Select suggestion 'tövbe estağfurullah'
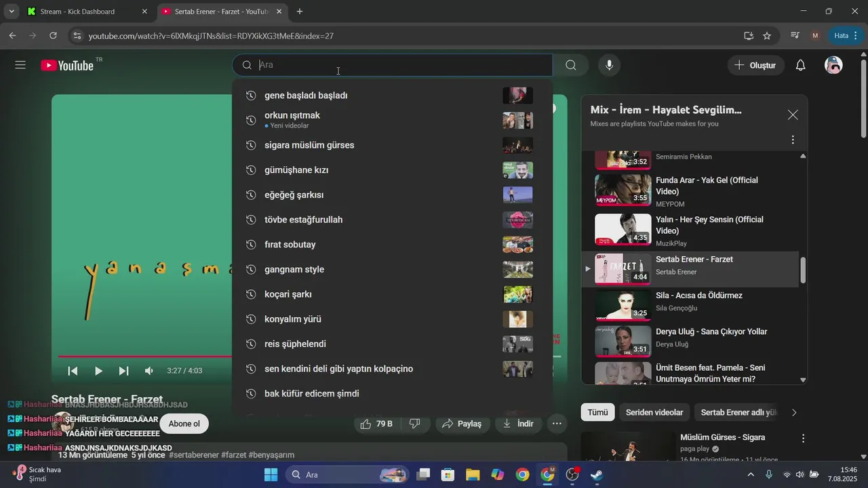The width and height of the screenshot is (868, 488). [392, 220]
